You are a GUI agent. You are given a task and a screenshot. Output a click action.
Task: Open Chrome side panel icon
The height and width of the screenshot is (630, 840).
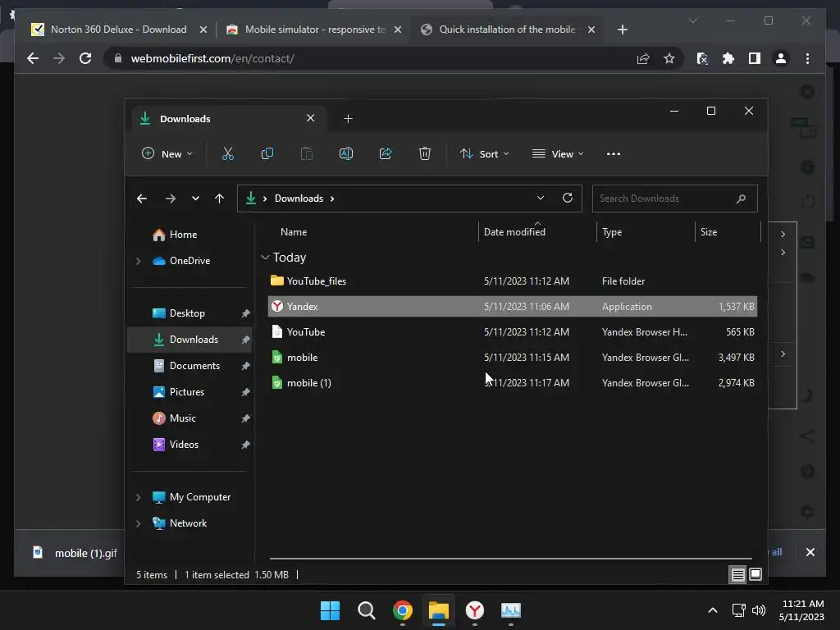click(755, 58)
